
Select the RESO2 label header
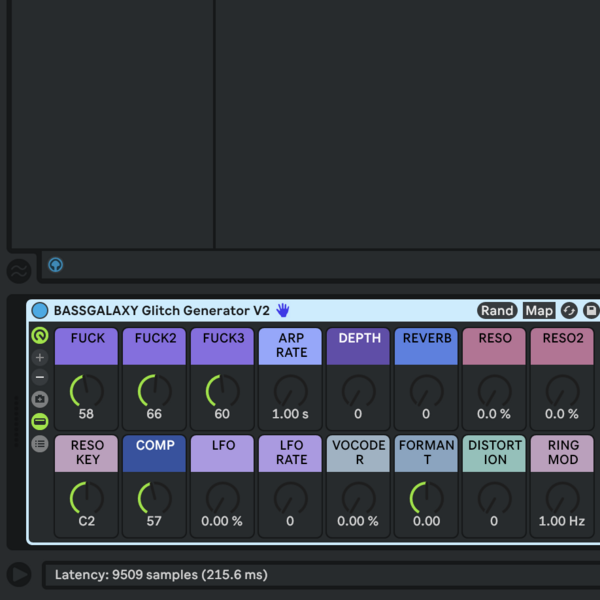pos(562,346)
